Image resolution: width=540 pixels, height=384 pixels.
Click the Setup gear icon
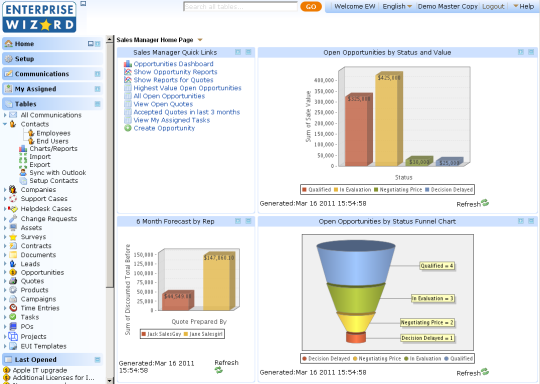(9, 59)
